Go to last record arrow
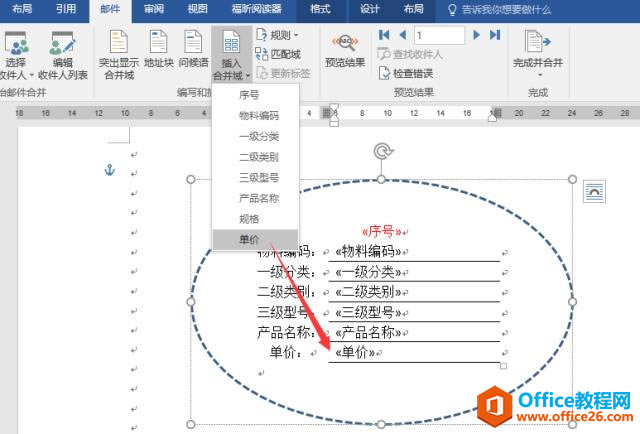The height and width of the screenshot is (434, 640). 495,35
